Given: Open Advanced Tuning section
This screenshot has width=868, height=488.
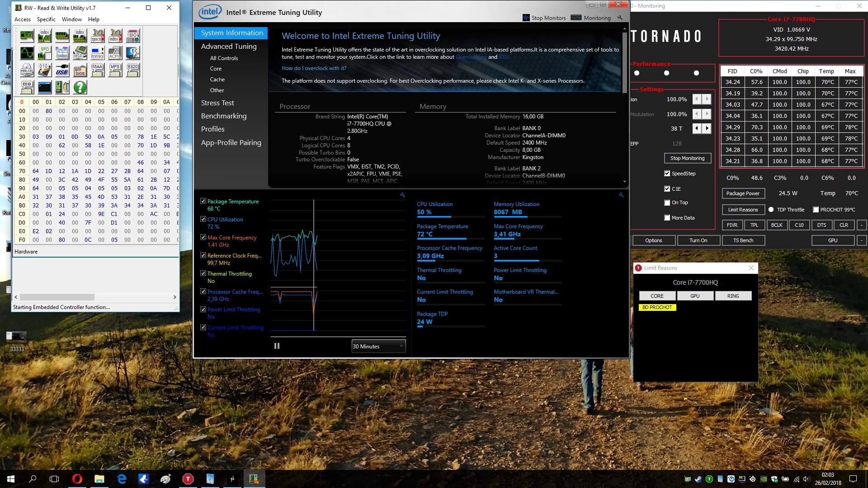Looking at the screenshot, I should coord(229,47).
